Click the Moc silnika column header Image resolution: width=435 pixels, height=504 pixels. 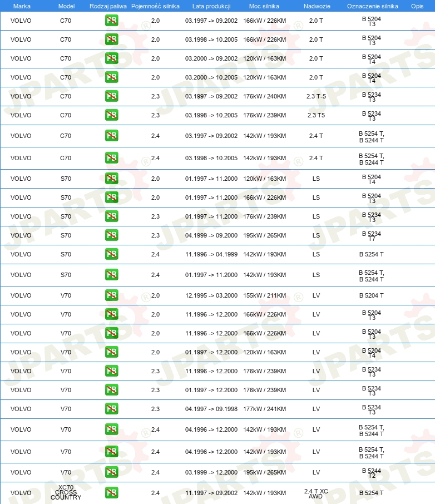[264, 6]
